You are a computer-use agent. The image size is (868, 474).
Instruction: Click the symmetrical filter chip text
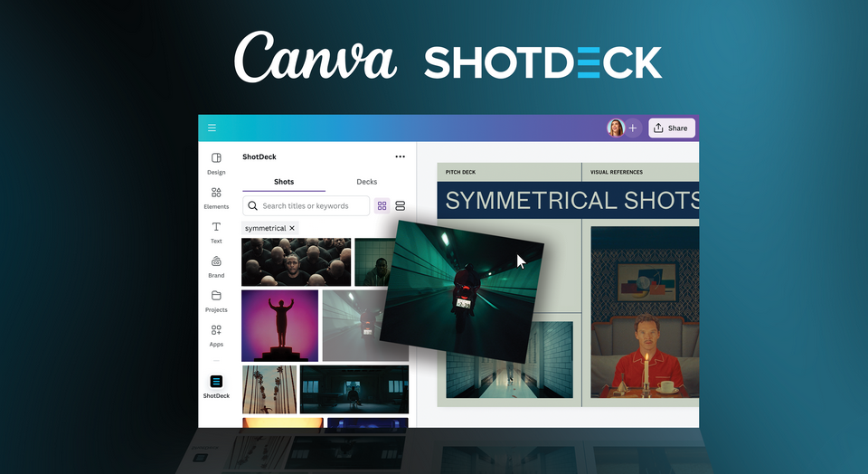[265, 228]
